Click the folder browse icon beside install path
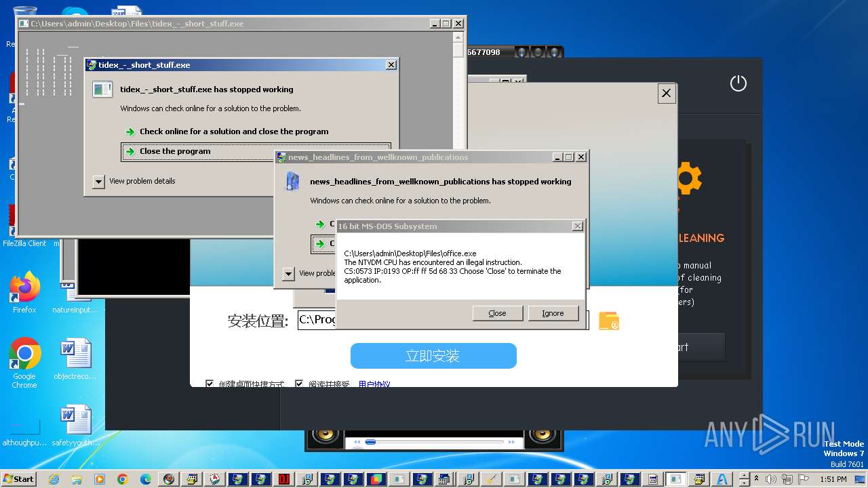 [x=609, y=321]
